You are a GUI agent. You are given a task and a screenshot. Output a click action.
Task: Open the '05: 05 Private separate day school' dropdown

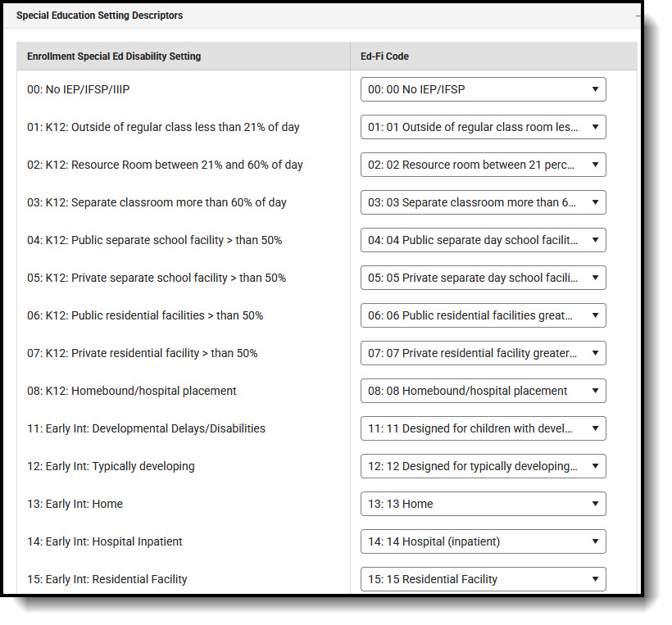pyautogui.click(x=483, y=278)
